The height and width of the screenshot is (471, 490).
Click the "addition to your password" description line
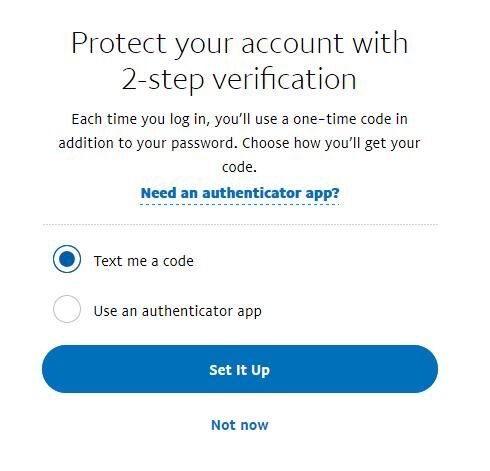pyautogui.click(x=239, y=143)
